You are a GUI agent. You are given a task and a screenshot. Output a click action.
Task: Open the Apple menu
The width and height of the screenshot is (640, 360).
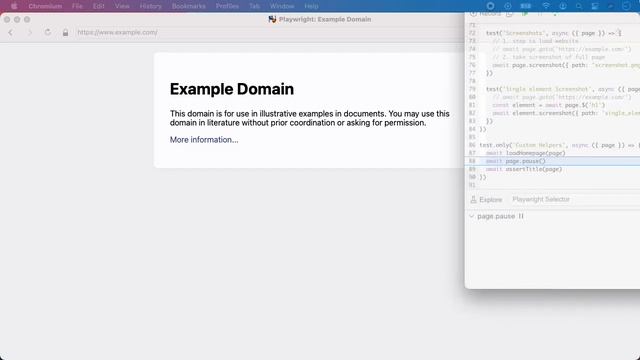14,6
